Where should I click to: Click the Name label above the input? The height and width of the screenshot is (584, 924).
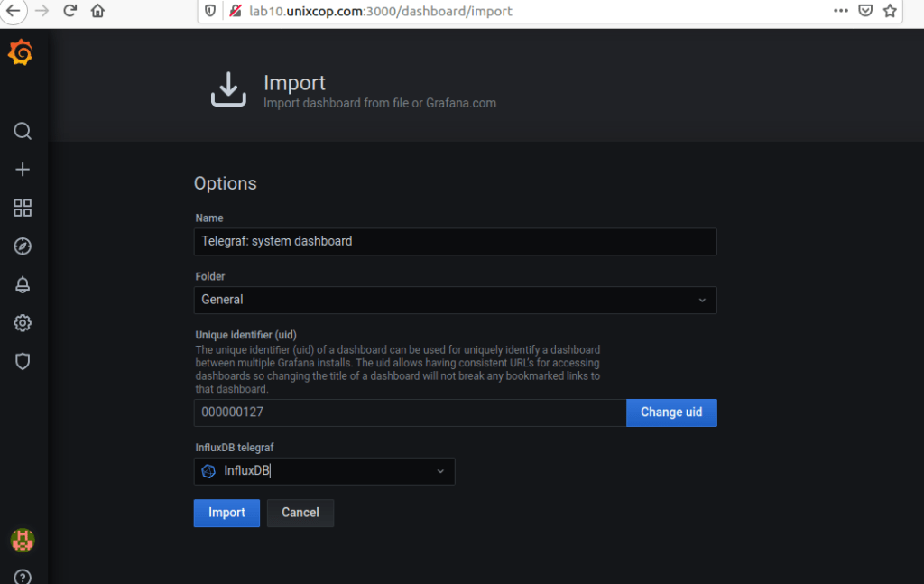pos(209,218)
